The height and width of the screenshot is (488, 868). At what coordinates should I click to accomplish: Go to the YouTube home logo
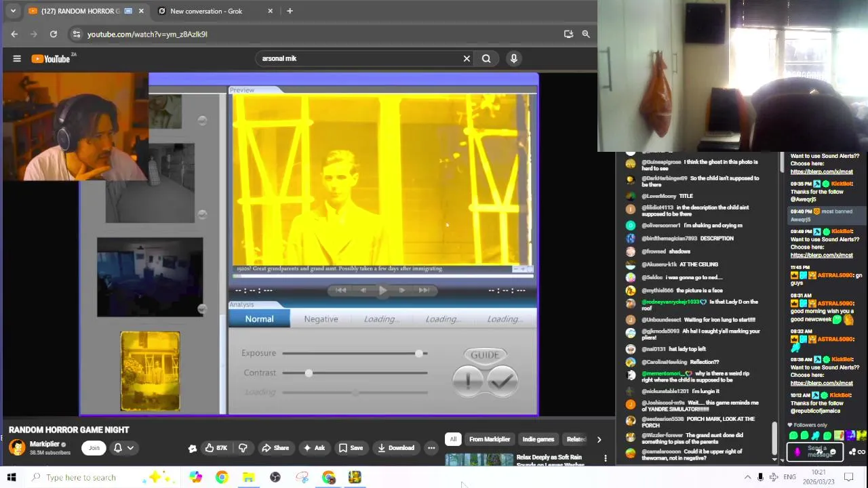point(51,58)
